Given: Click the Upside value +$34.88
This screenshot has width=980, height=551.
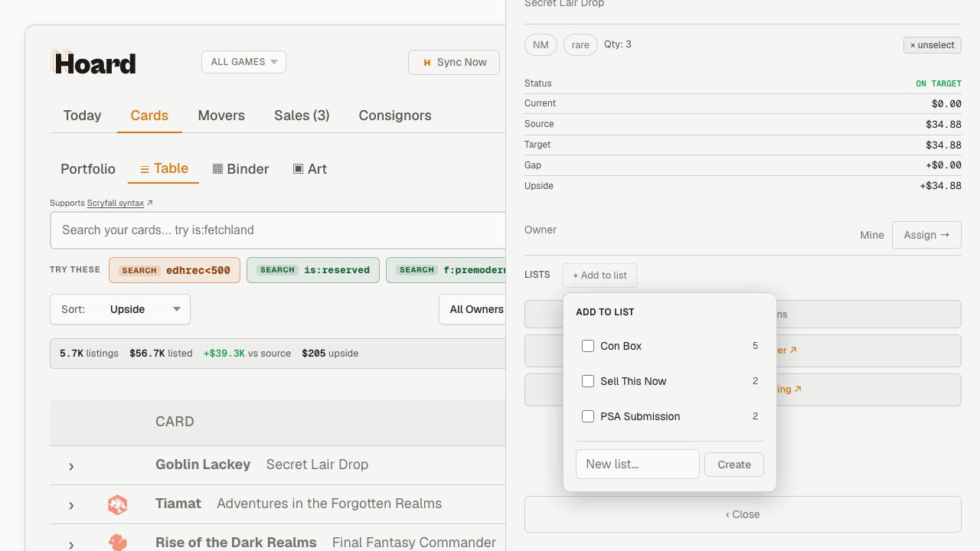Looking at the screenshot, I should [x=940, y=186].
